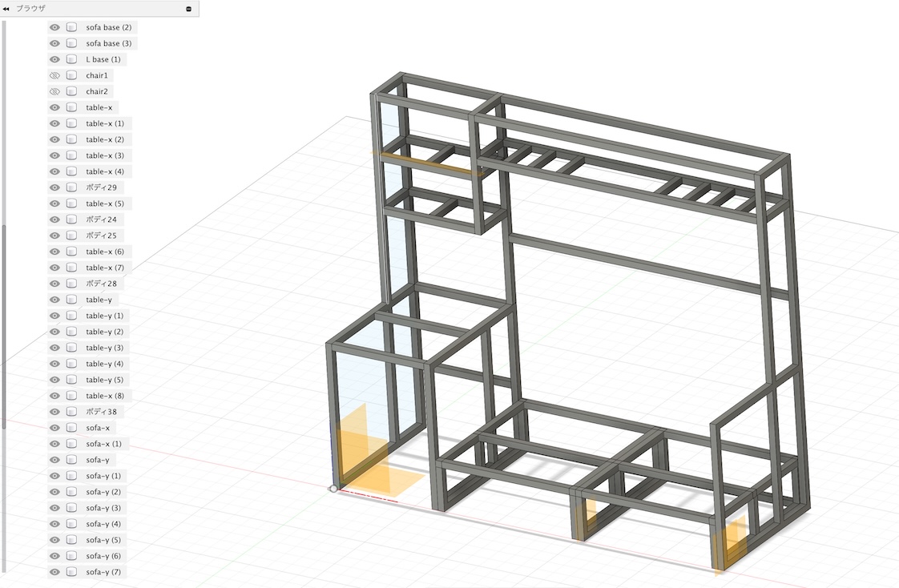Select sofa-y (2) in browser tree
This screenshot has height=588, width=899.
click(103, 492)
